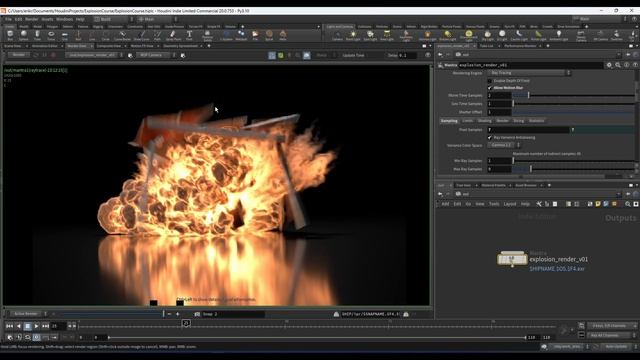Select the Spray Paint shelf tool
The image size is (640, 360).
[173, 36]
